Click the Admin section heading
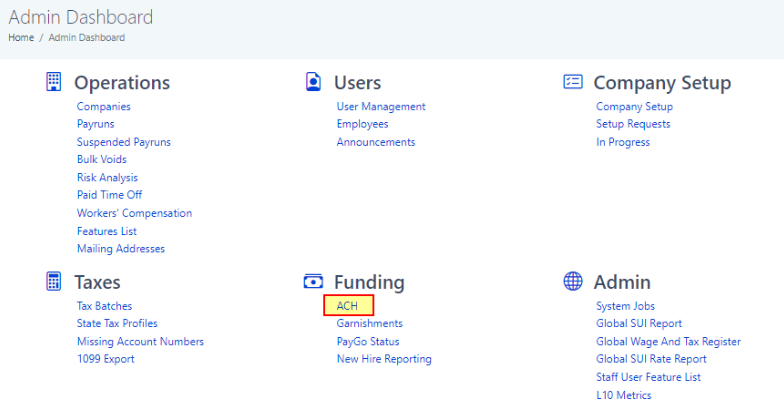Image resolution: width=784 pixels, height=419 pixels. (622, 282)
